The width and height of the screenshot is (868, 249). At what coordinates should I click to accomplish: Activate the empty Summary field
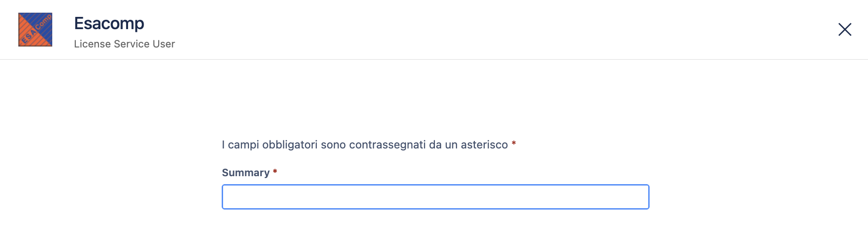435,197
